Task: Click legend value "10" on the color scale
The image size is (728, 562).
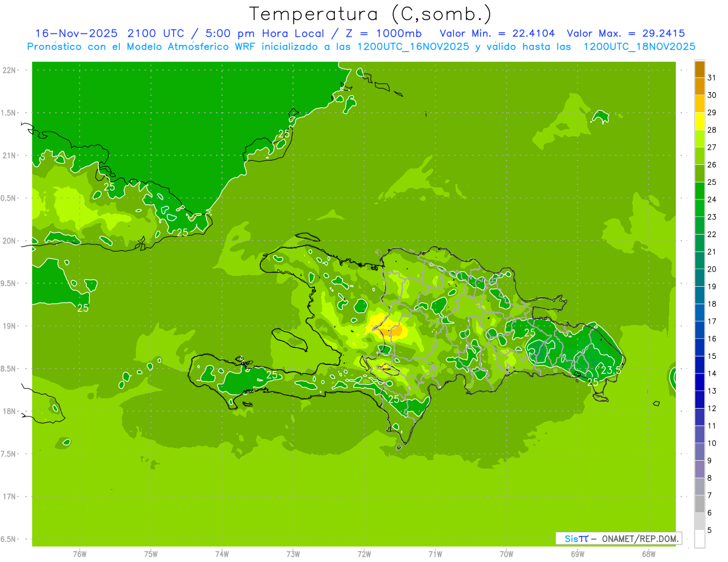Action: (712, 443)
